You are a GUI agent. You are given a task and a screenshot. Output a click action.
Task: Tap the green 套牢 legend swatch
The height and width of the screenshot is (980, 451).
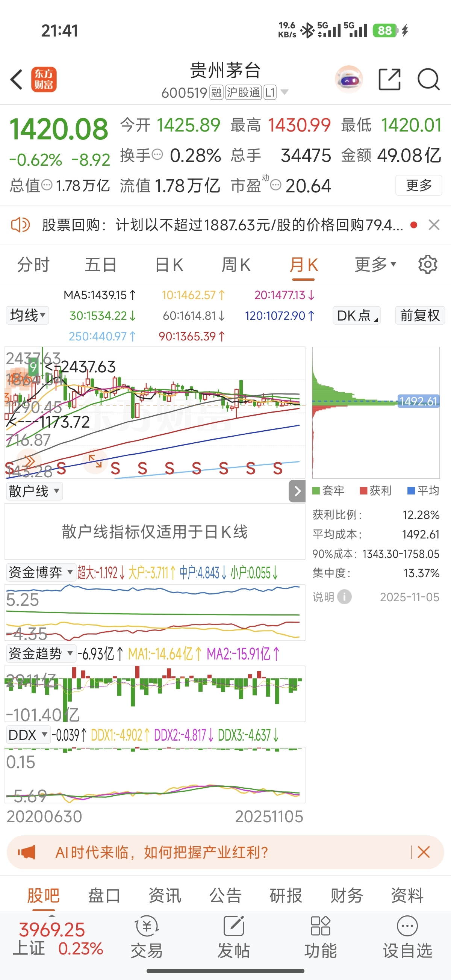point(316,491)
